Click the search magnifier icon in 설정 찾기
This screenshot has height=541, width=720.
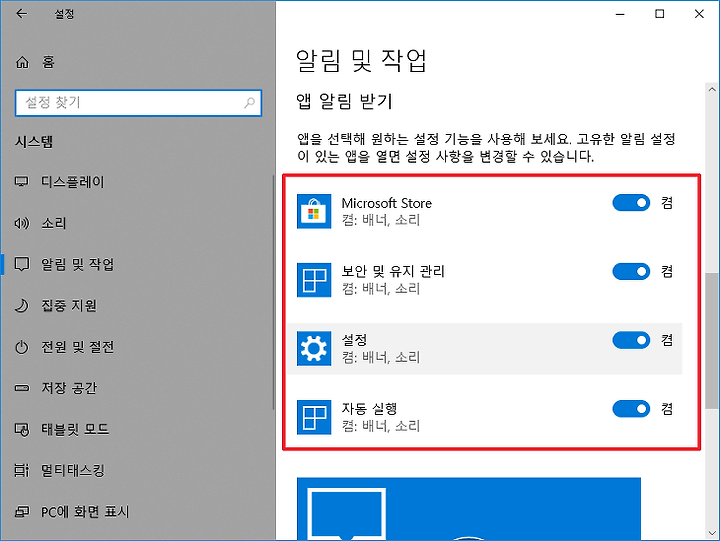(x=249, y=102)
